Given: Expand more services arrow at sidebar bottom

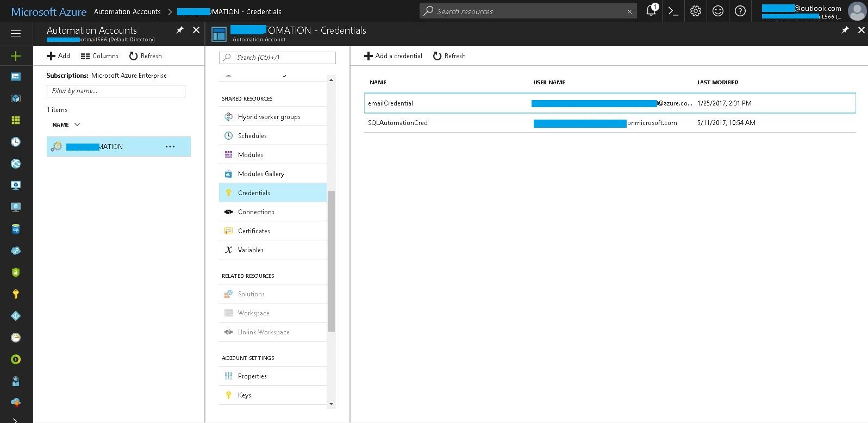Looking at the screenshot, I should tap(15, 420).
